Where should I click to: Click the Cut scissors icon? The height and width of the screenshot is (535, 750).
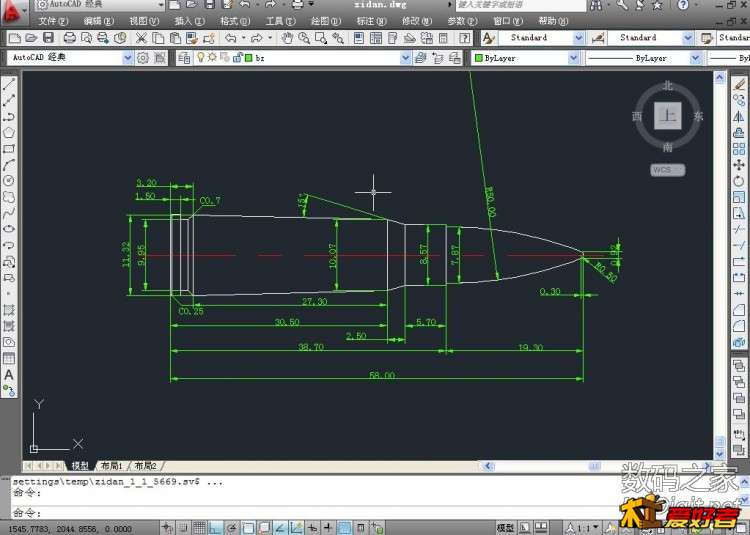pos(141,38)
